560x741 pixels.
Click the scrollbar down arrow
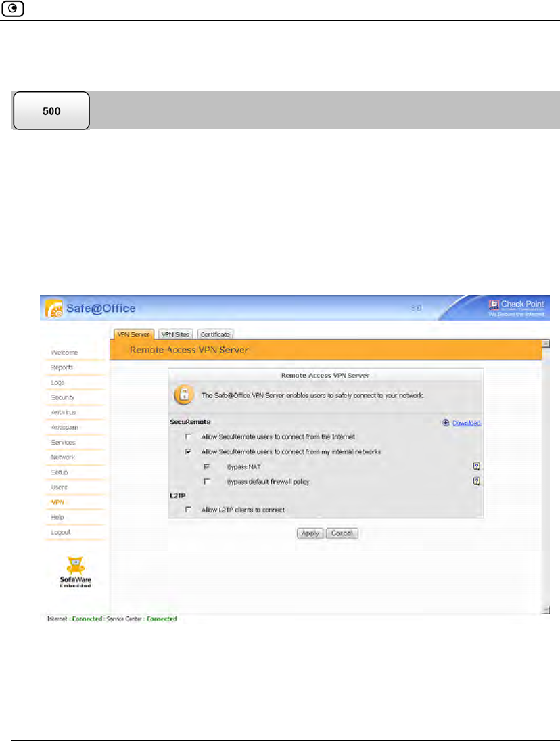(546, 610)
